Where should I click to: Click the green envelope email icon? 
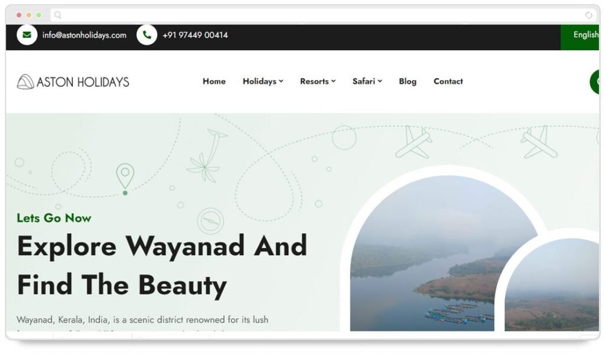(27, 35)
